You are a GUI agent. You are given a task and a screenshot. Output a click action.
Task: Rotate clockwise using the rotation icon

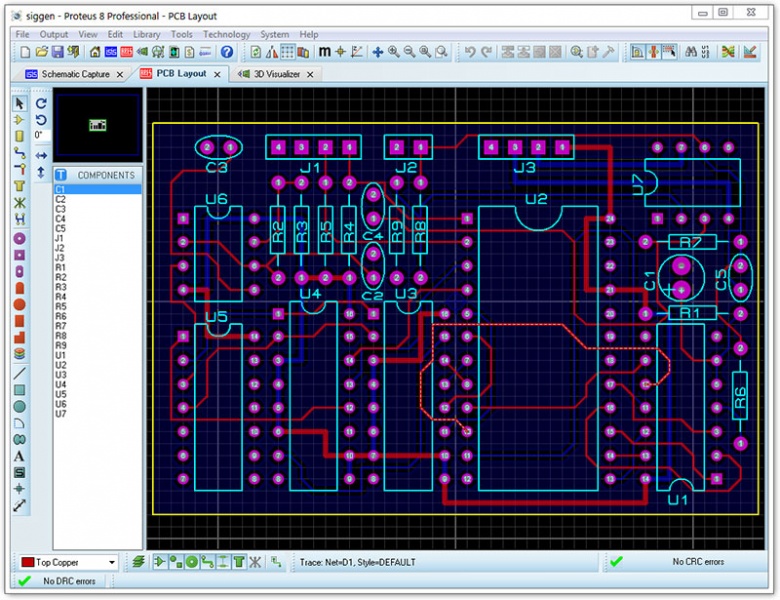click(41, 103)
